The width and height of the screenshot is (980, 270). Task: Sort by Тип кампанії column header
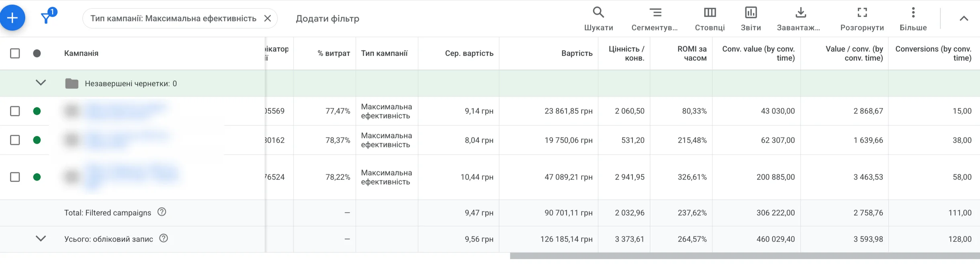tap(384, 53)
